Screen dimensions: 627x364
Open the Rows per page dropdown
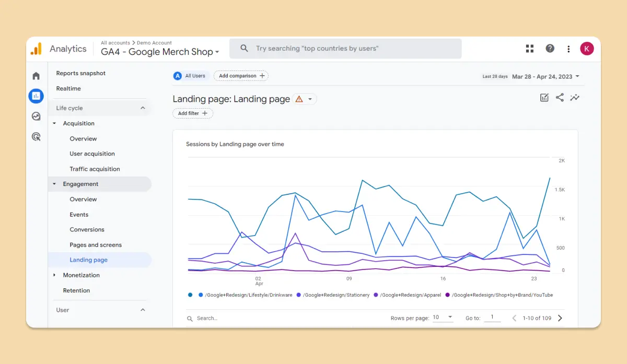[443, 318]
